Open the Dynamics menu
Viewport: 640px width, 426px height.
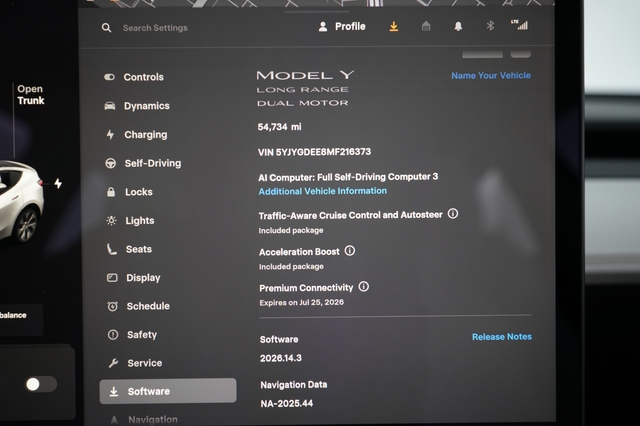pos(137,106)
